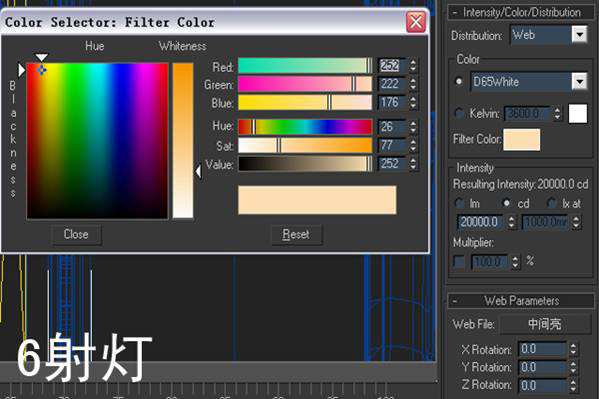Click the Sat value spinner arrows
Screen dimensions: 599x399
413,145
